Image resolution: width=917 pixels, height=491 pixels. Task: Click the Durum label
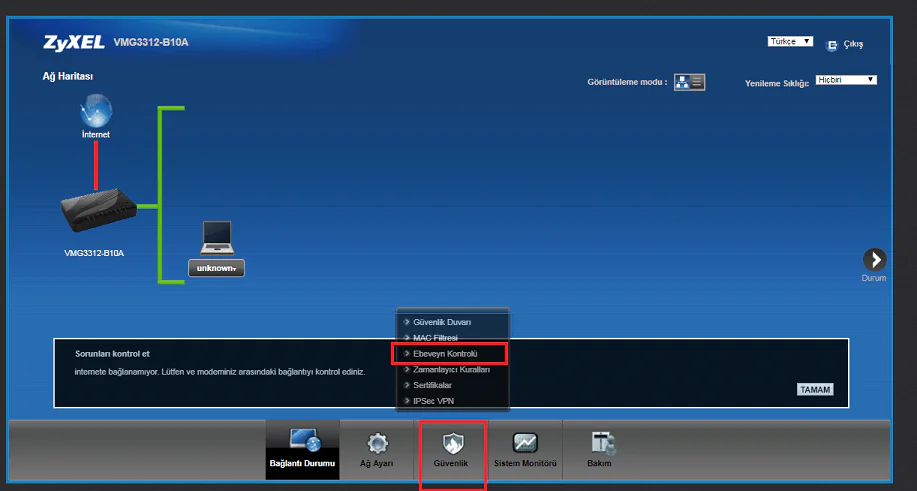point(874,278)
